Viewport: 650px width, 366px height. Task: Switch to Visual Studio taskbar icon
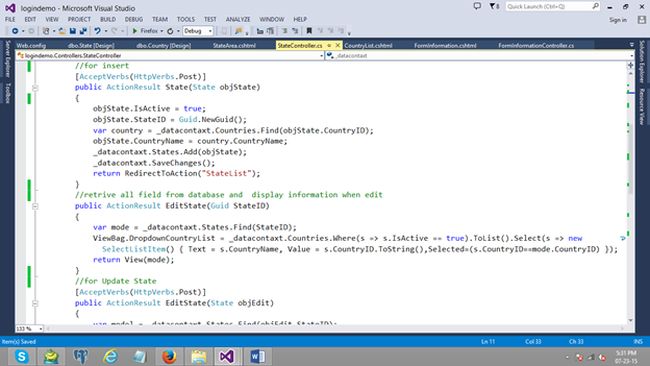pyautogui.click(x=227, y=356)
